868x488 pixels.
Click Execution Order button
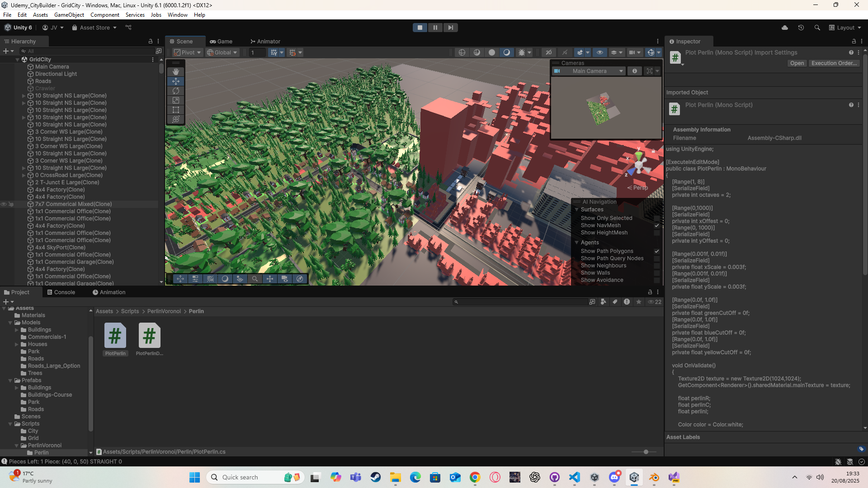coord(834,63)
